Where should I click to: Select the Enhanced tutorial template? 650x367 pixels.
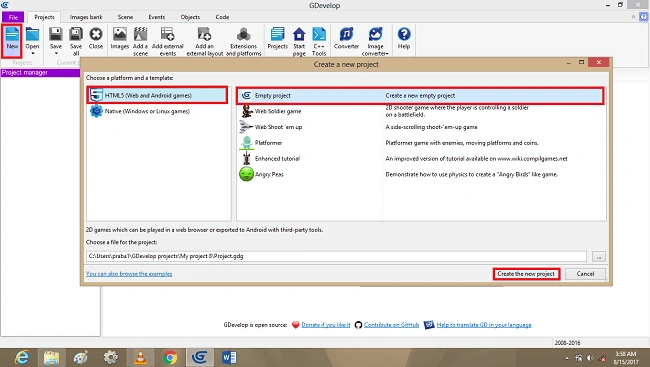tap(420, 158)
